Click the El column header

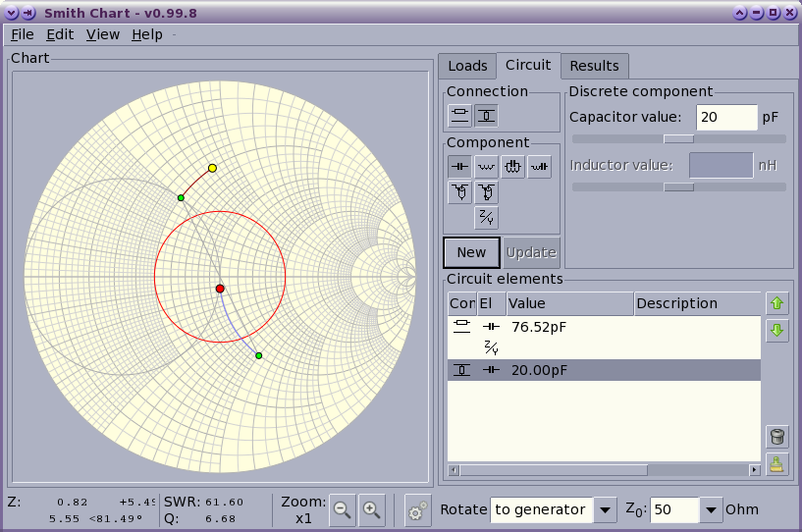tap(492, 303)
